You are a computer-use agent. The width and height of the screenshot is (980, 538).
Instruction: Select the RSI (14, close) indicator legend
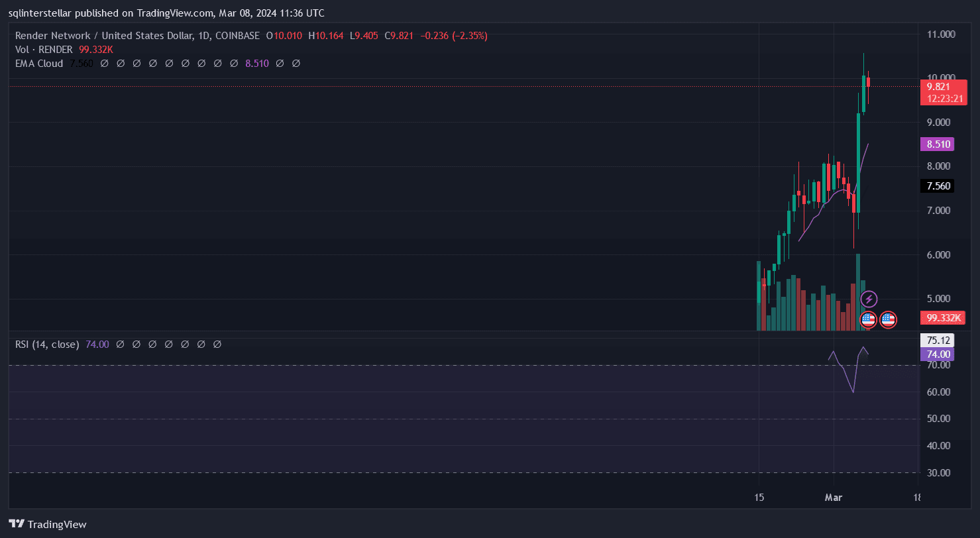(47, 345)
